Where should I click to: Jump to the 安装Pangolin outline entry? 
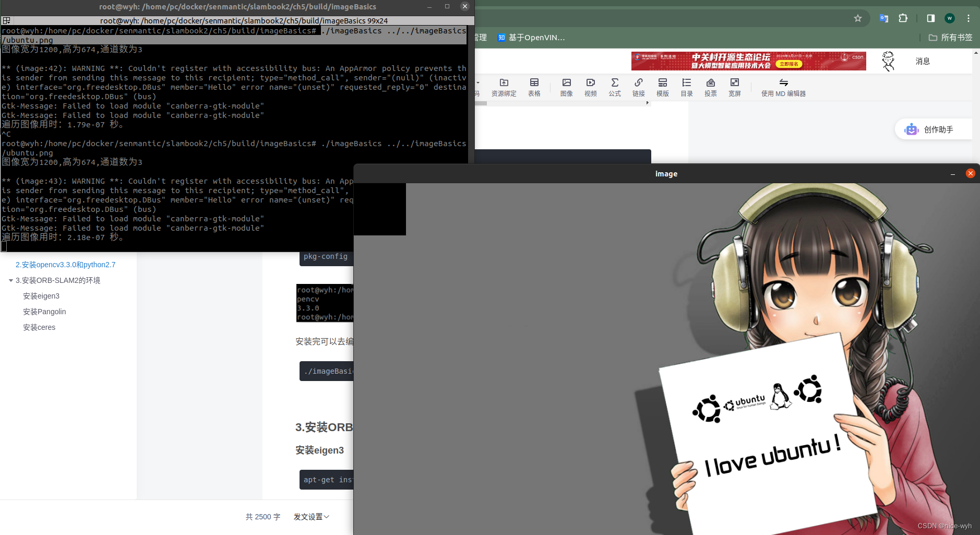pos(45,311)
